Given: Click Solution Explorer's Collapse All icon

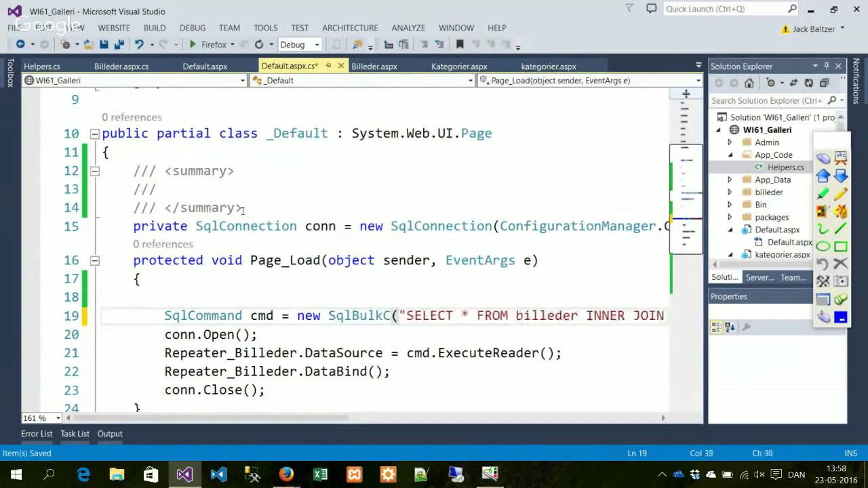Looking at the screenshot, I should (x=824, y=83).
